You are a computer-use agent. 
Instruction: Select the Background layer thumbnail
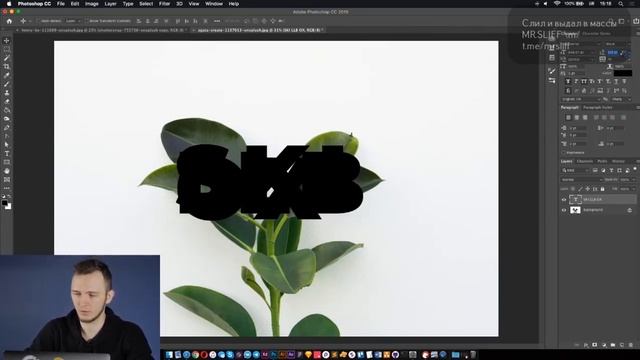(x=575, y=210)
